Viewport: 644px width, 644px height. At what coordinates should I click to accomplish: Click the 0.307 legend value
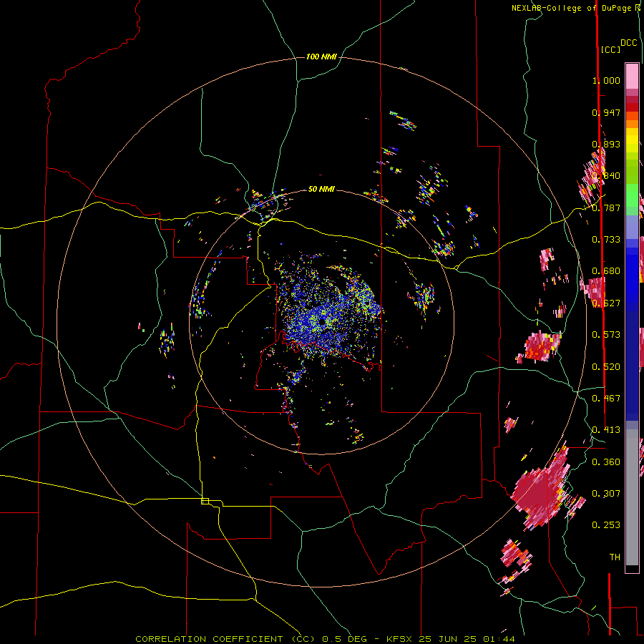(606, 494)
